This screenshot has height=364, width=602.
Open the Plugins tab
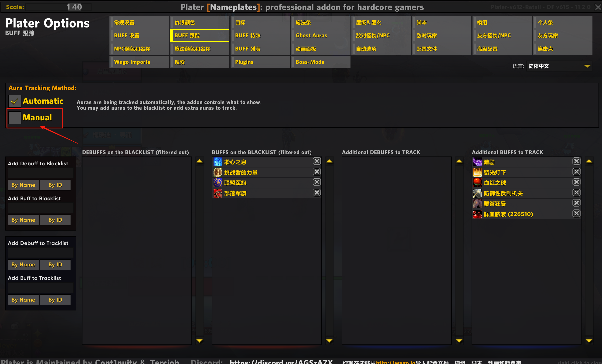click(260, 62)
